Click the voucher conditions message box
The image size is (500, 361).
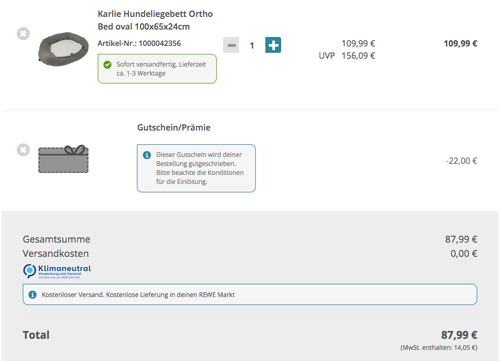click(x=196, y=168)
